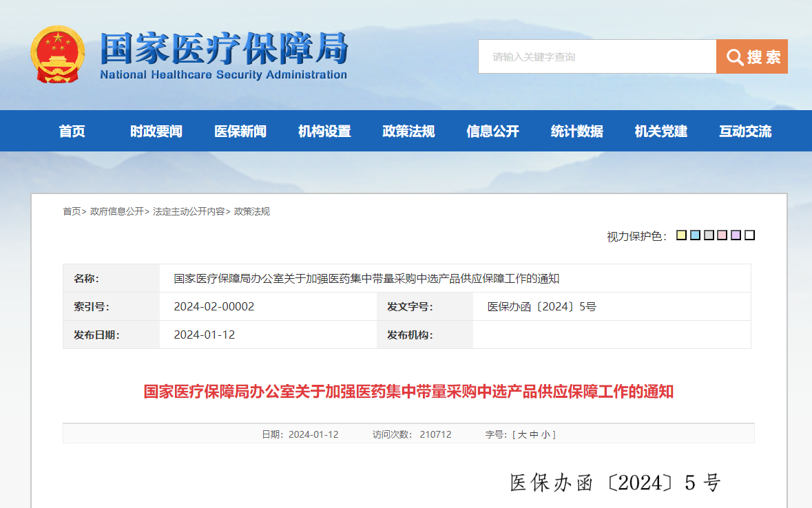Click 日期：2024-01-12 in info bar

point(300,434)
